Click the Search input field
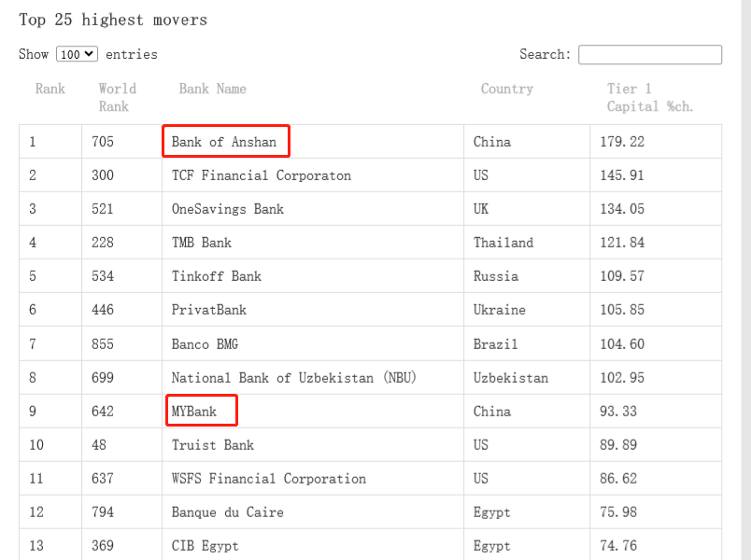Viewport: 751px width, 560px height. [649, 55]
